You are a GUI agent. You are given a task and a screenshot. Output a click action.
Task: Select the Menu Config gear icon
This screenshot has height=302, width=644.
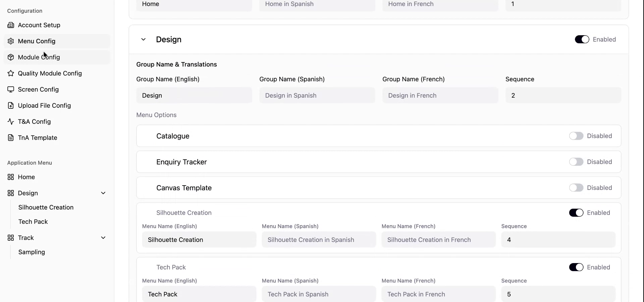click(x=11, y=41)
